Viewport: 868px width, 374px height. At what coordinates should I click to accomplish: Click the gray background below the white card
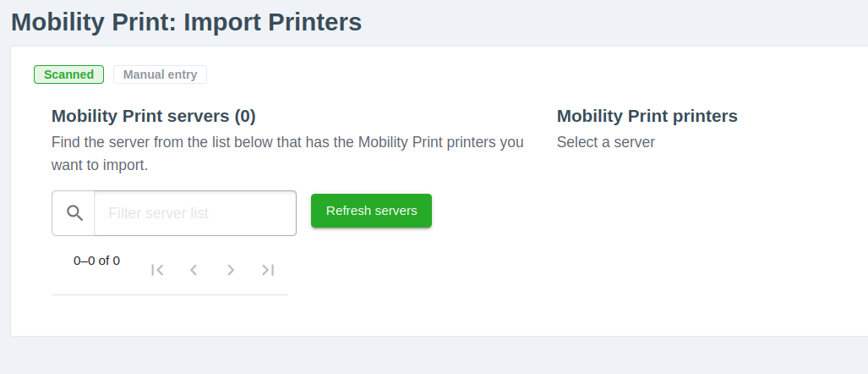[x=423, y=355]
